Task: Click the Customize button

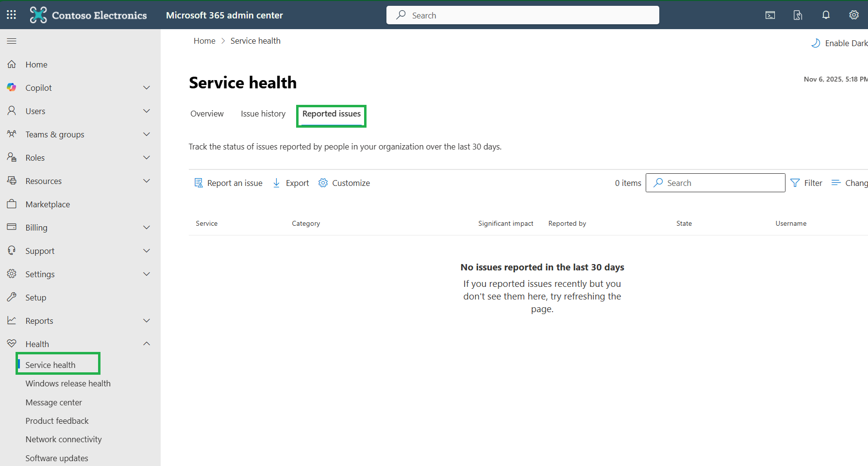Action: (344, 183)
